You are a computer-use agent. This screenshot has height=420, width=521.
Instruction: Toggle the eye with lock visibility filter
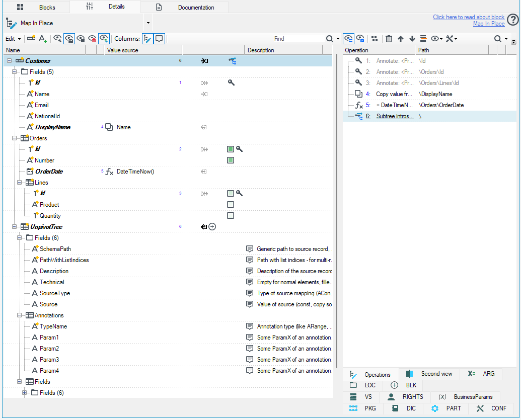click(x=69, y=39)
